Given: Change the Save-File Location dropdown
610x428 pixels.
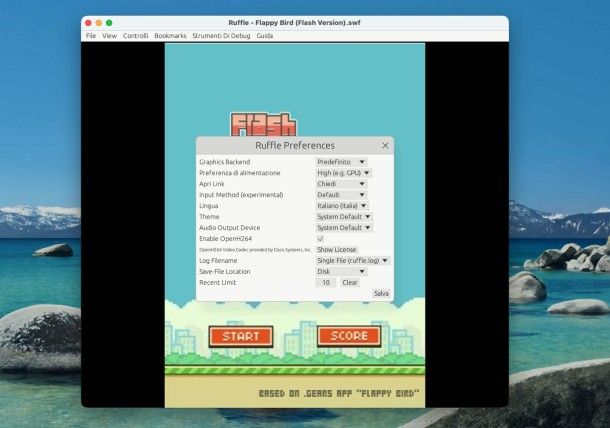Looking at the screenshot, I should tap(341, 271).
